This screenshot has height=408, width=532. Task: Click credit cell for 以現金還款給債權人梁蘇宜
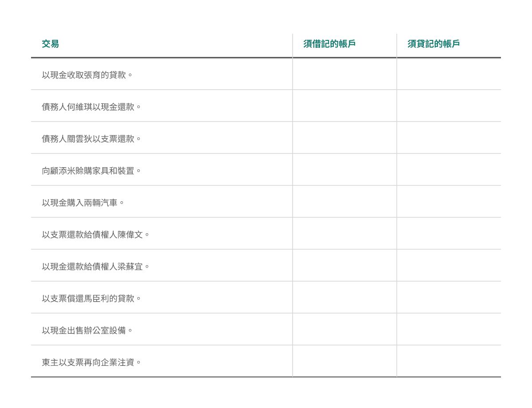click(449, 266)
